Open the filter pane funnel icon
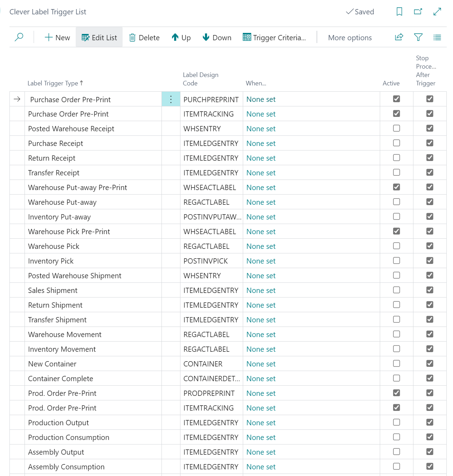The image size is (453, 476). 418,37
